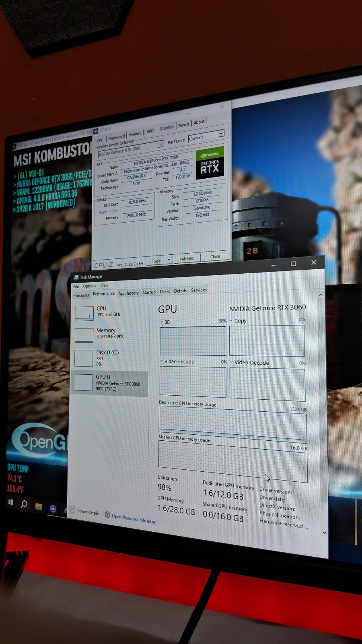This screenshot has height=644, width=362.
Task: Click the Dedicated GPU memory usage graph
Action: tap(232, 424)
